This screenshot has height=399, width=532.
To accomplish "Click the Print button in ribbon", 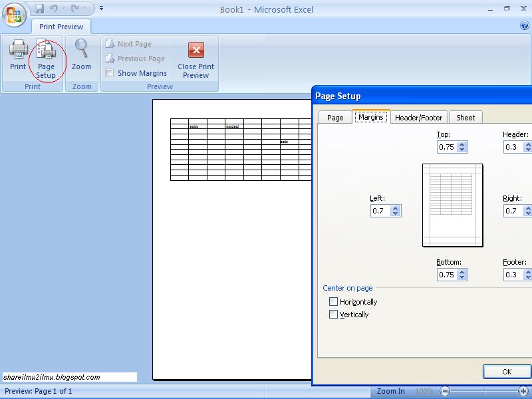I will (18, 55).
